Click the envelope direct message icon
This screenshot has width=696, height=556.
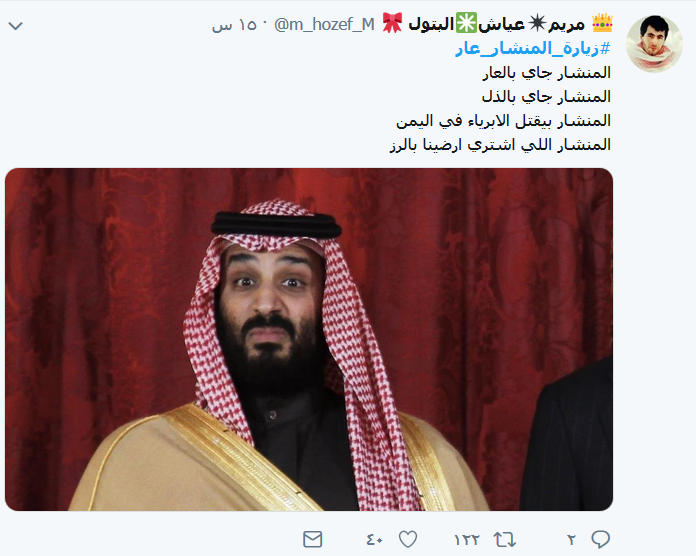click(x=309, y=539)
